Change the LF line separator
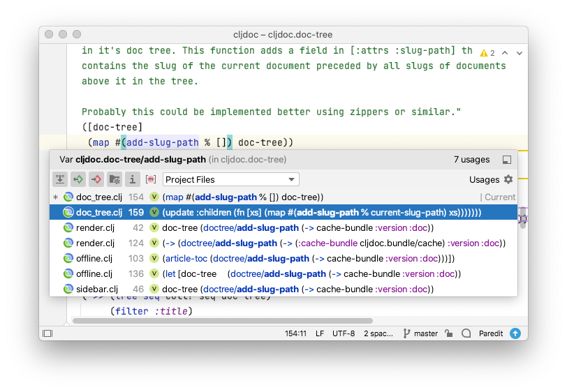Screen dimensions: 567x392 click(320, 333)
